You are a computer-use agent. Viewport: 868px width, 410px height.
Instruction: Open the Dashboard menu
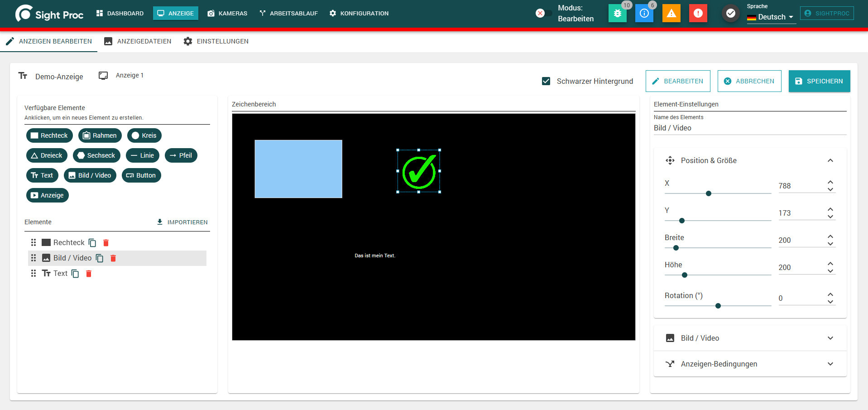[x=120, y=14]
